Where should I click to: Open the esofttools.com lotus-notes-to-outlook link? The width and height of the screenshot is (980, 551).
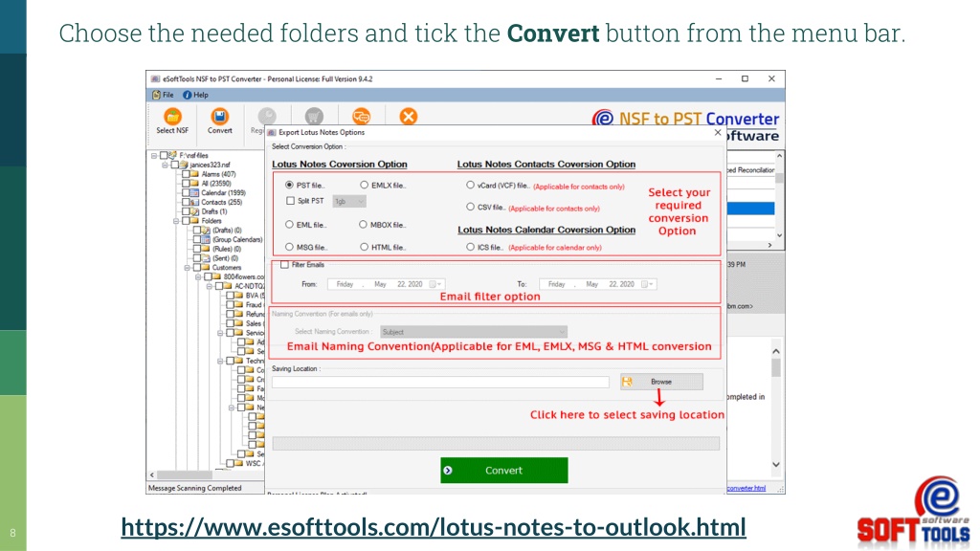click(x=434, y=527)
